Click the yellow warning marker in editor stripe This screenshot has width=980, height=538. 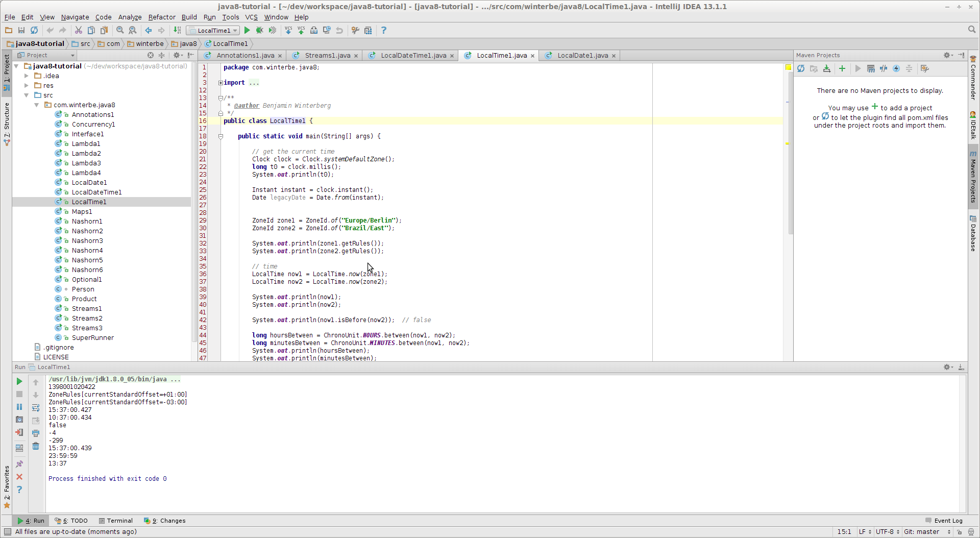coord(788,144)
